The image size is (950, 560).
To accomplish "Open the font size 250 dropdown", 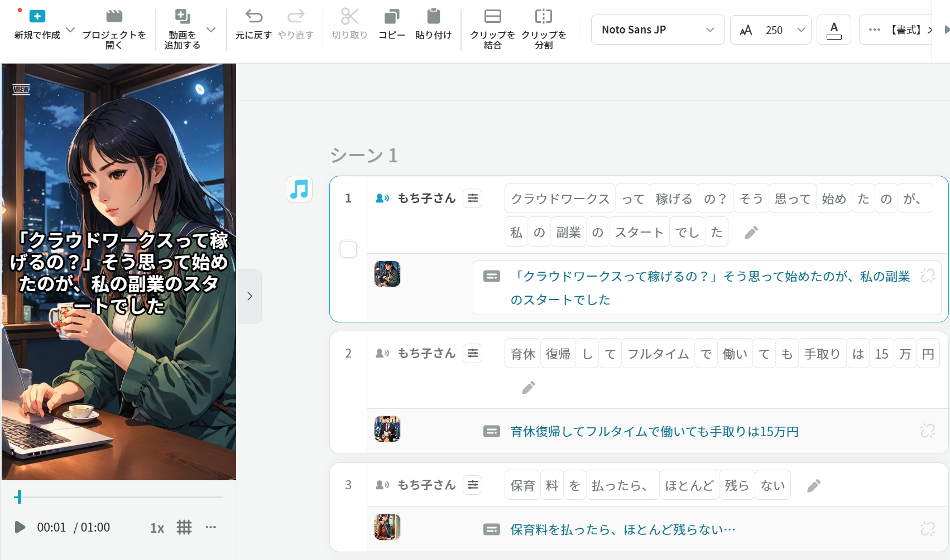I will [x=801, y=30].
